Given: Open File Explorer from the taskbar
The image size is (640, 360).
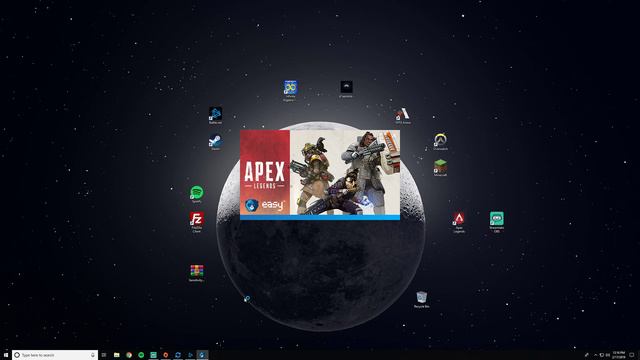Looking at the screenshot, I should [x=116, y=355].
